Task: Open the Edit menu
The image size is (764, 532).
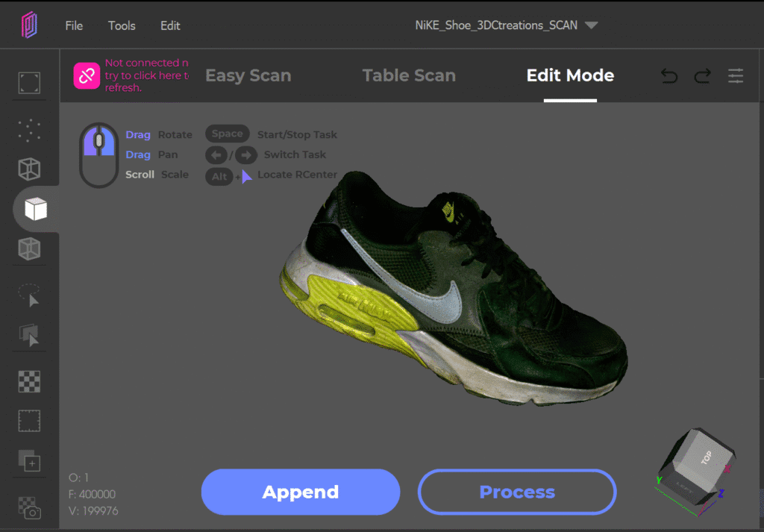Action: (x=170, y=25)
